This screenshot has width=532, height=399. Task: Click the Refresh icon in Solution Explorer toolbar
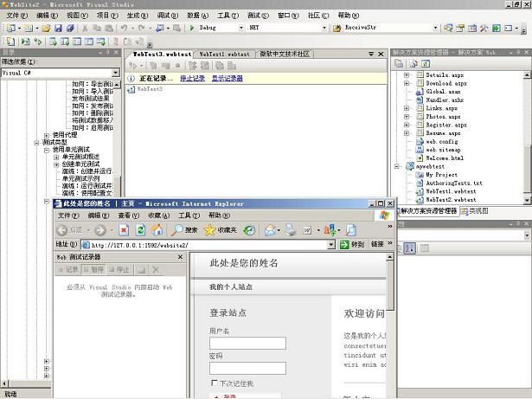(426, 63)
